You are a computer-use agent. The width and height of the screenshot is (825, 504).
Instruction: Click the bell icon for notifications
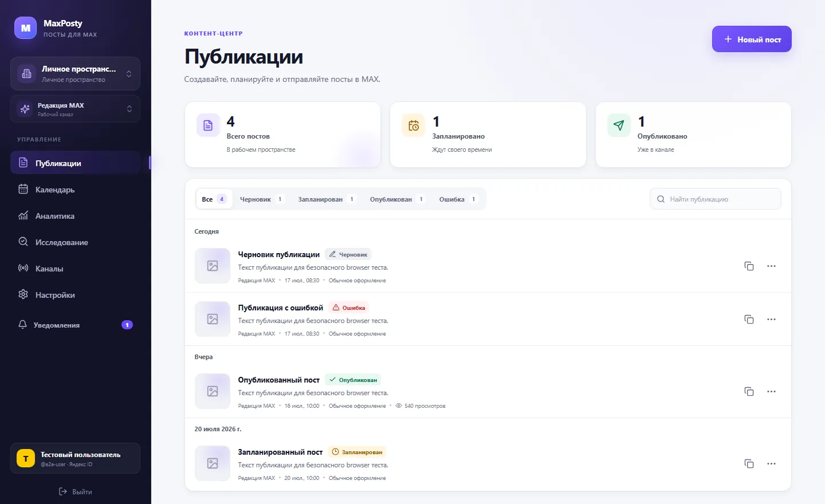22,325
